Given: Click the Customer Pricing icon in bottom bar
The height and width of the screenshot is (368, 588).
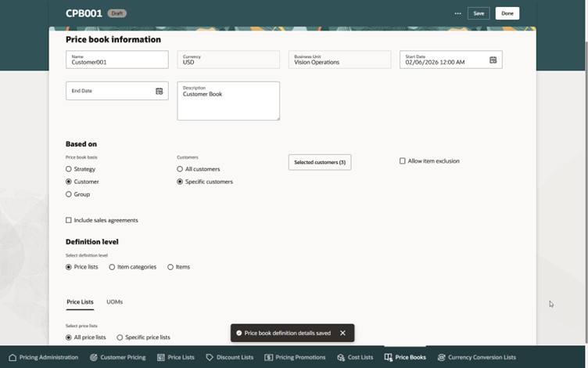Looking at the screenshot, I should pos(93,358).
